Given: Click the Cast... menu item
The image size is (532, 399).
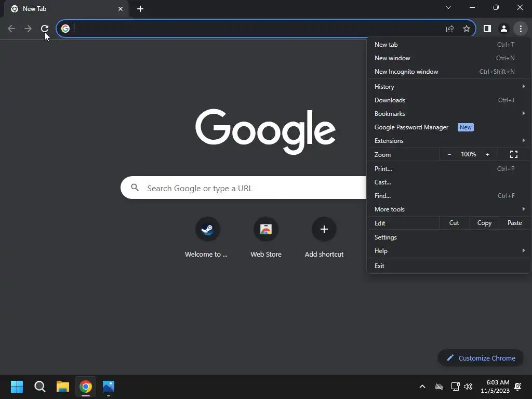Looking at the screenshot, I should 449,182.
